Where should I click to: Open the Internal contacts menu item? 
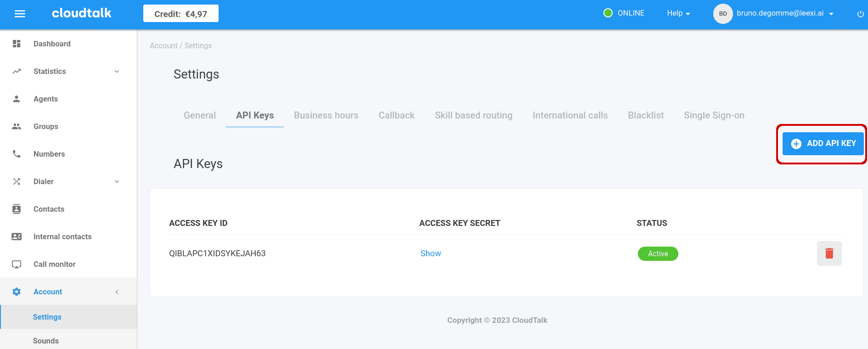click(68, 236)
